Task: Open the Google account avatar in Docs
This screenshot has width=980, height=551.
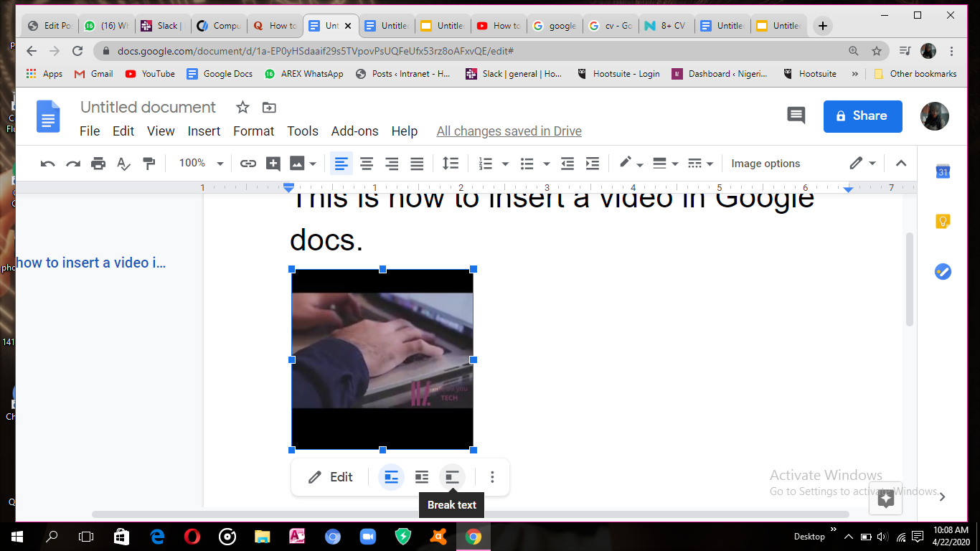Action: pos(935,116)
